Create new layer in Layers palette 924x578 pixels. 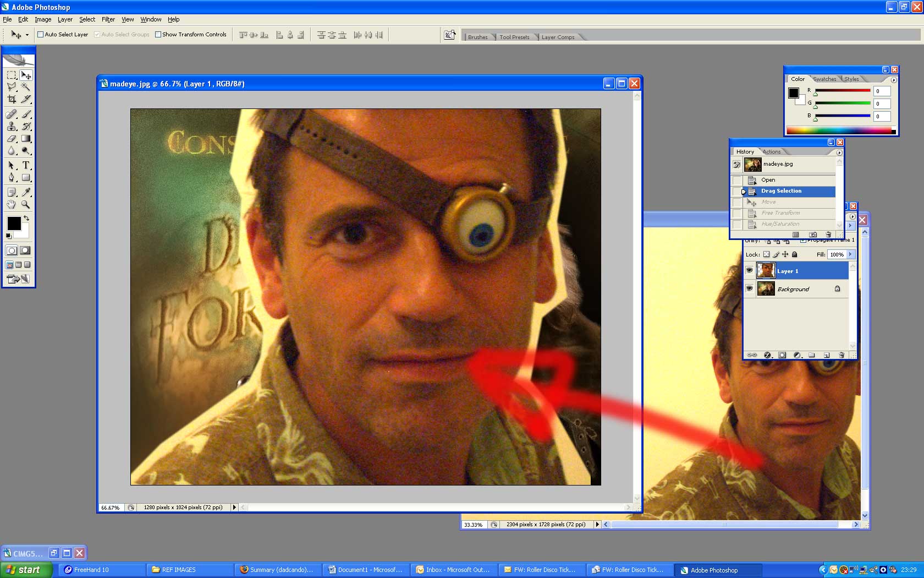pos(826,355)
